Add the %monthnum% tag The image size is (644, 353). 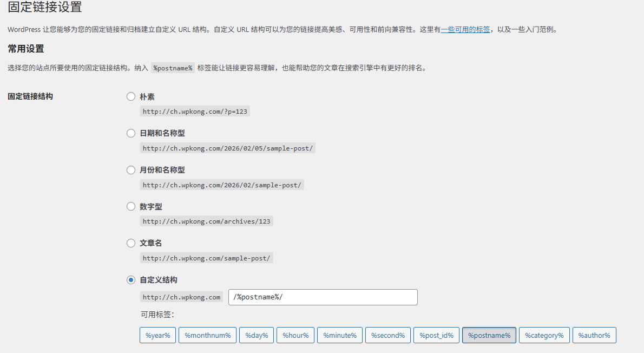[x=207, y=335]
